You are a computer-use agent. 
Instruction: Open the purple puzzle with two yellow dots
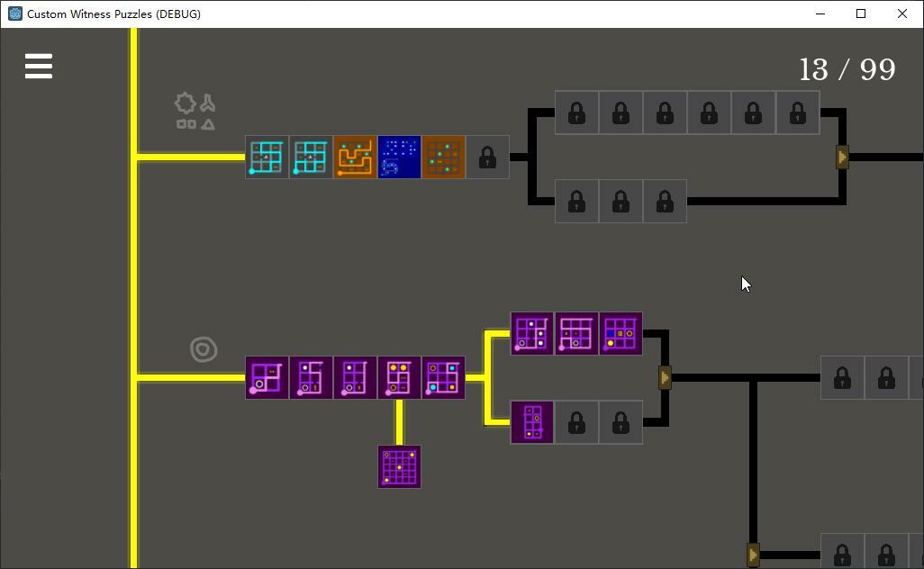click(400, 377)
